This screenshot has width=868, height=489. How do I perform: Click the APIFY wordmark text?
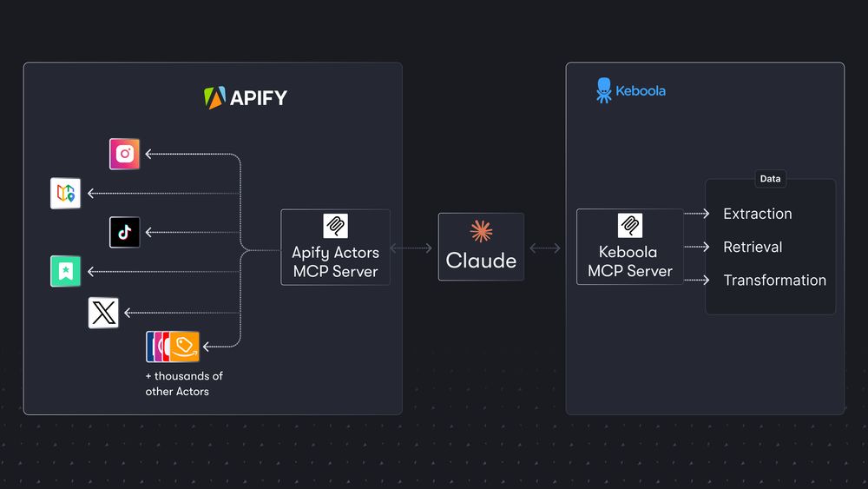[258, 98]
